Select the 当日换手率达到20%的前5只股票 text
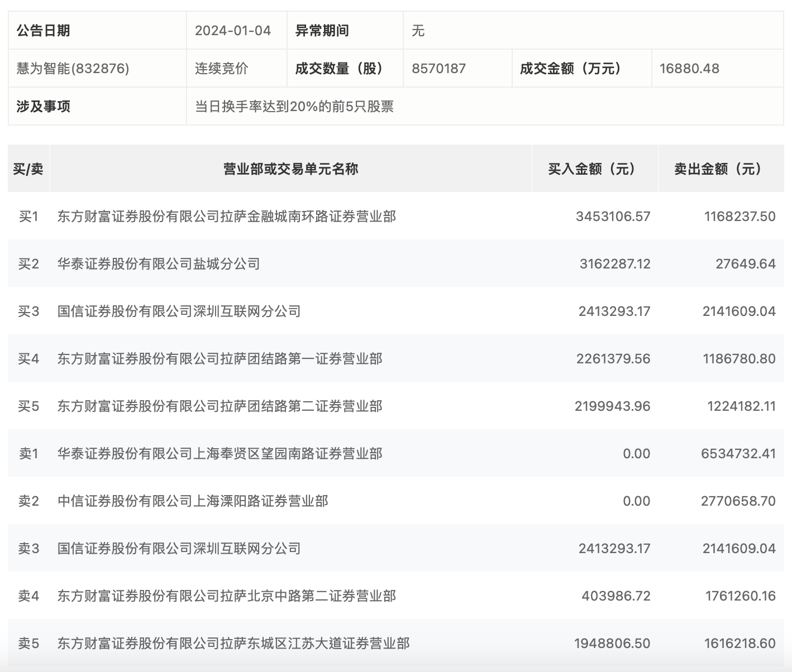This screenshot has width=792, height=672. pyautogui.click(x=294, y=106)
